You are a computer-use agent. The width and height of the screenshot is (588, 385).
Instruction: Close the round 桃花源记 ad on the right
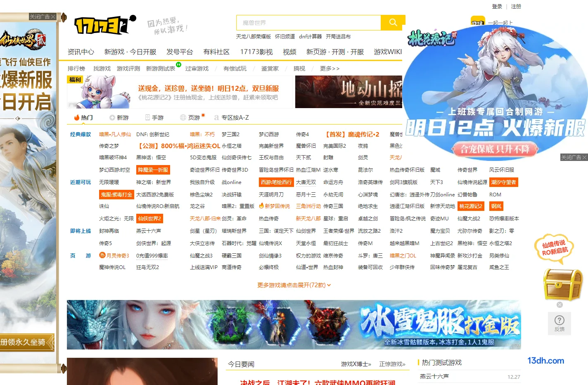point(574,157)
